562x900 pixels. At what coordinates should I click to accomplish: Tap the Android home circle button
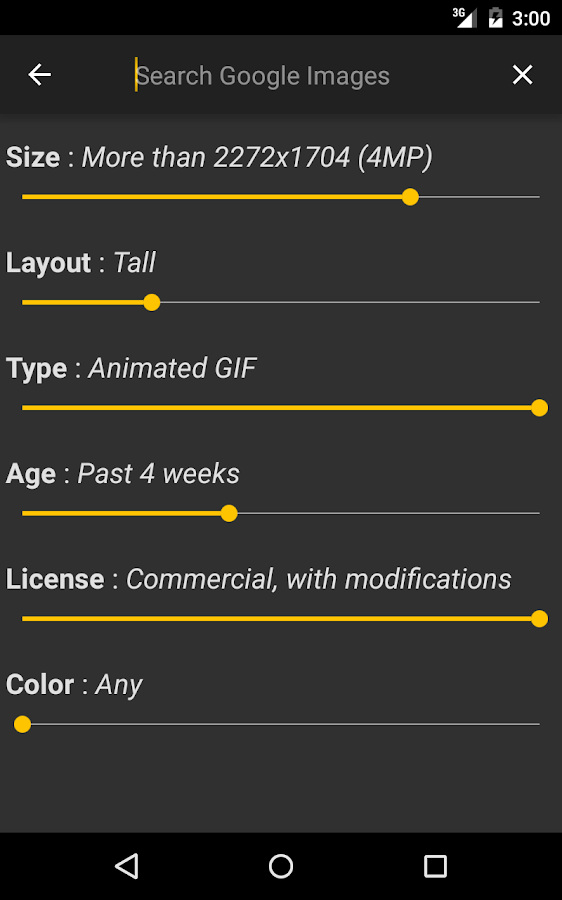click(281, 866)
